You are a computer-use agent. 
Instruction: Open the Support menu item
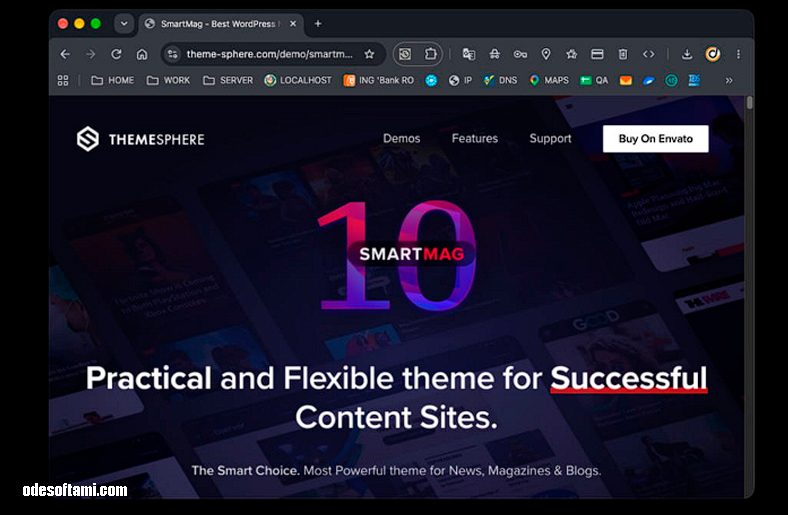click(x=550, y=139)
